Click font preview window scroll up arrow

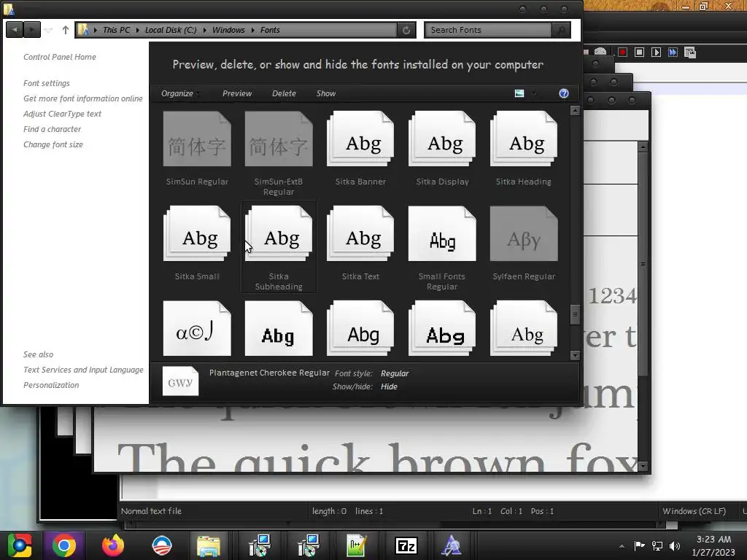[x=643, y=147]
